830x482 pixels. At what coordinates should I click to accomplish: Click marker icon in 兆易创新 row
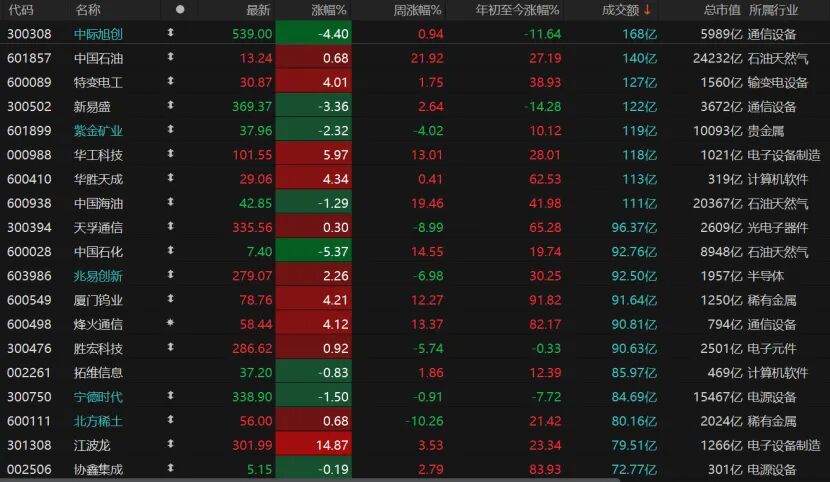[x=170, y=275]
